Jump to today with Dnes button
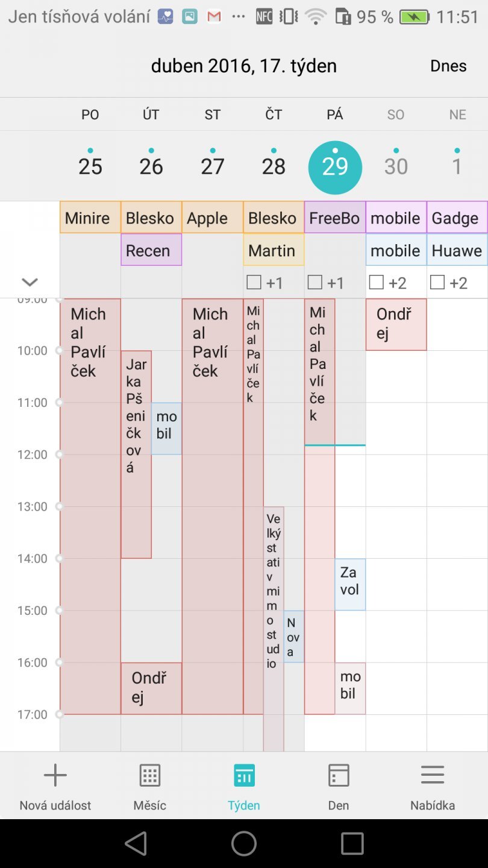The image size is (488, 868). point(448,66)
